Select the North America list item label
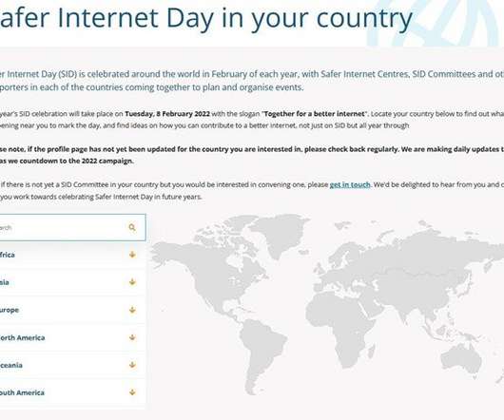This screenshot has height=420, width=504. (x=22, y=337)
